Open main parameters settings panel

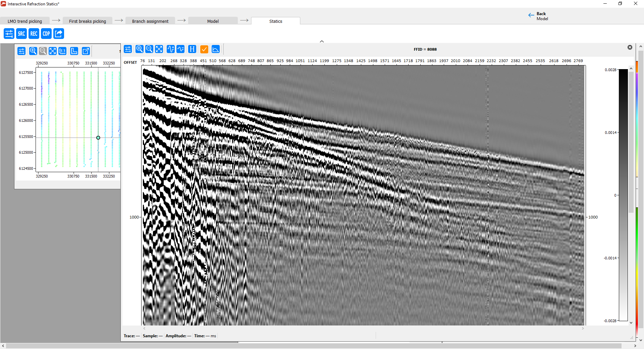tap(9, 34)
